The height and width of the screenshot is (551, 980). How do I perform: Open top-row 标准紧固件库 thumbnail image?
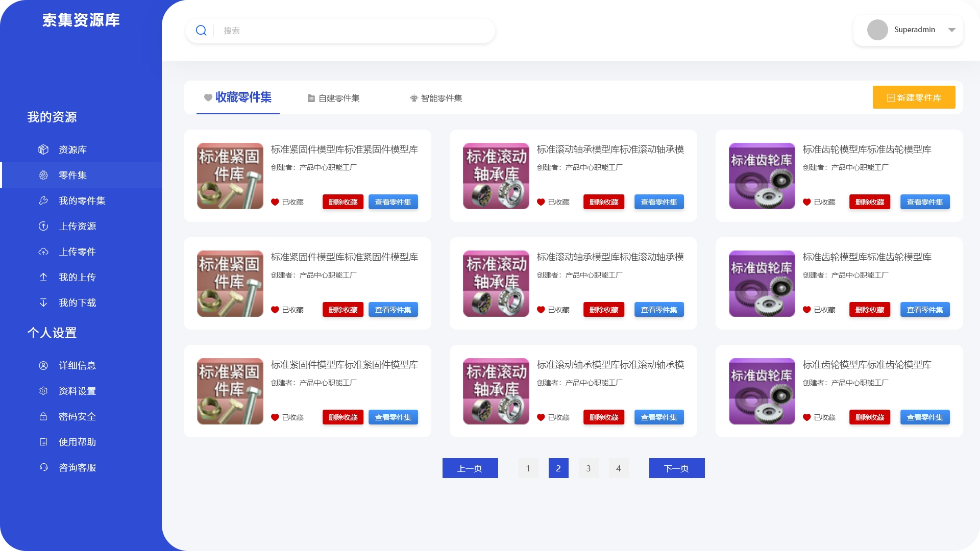coord(230,176)
